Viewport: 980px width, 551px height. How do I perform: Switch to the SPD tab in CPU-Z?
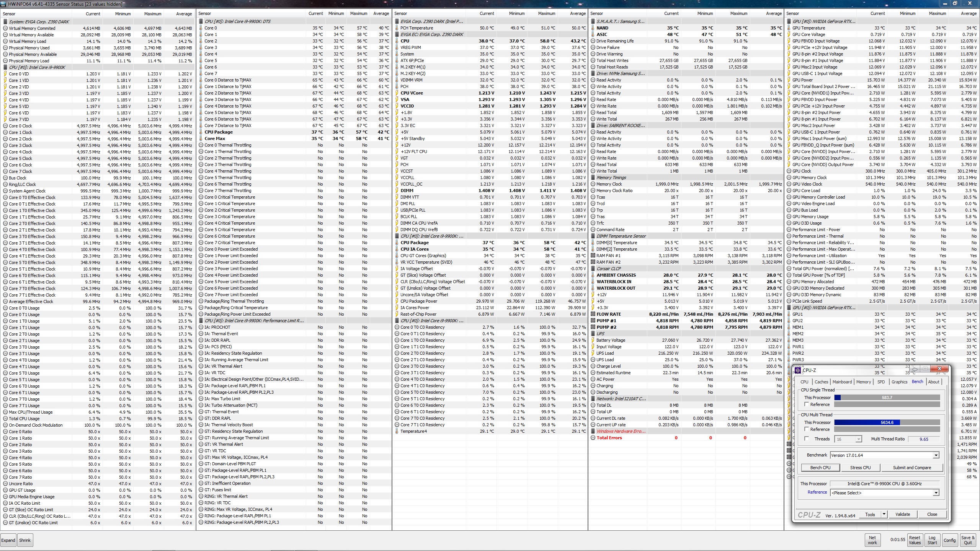(881, 382)
